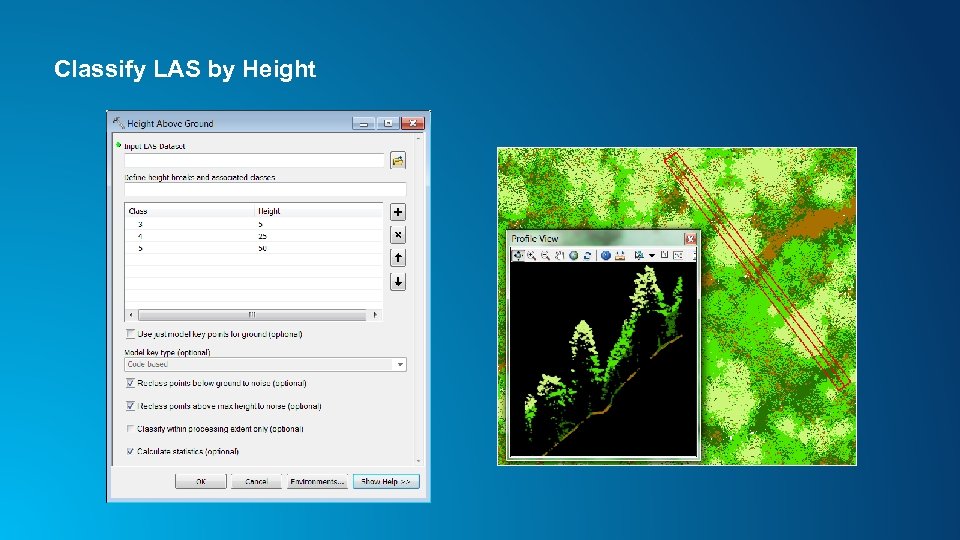Open the Environments... settings button
This screenshot has width=960, height=540.
317,481
